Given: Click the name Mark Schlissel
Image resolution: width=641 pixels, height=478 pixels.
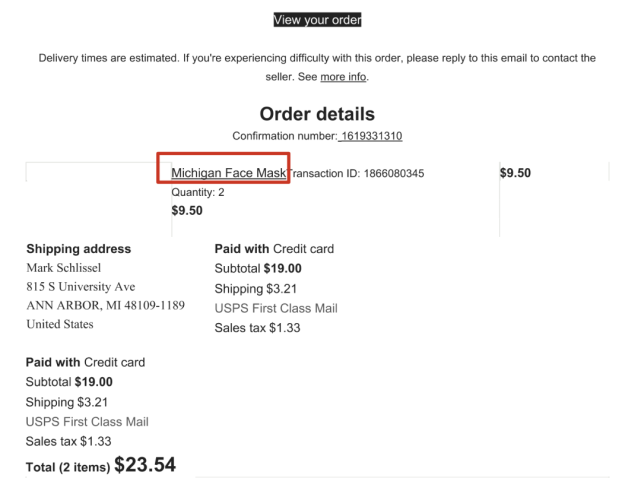Looking at the screenshot, I should click(x=64, y=268).
